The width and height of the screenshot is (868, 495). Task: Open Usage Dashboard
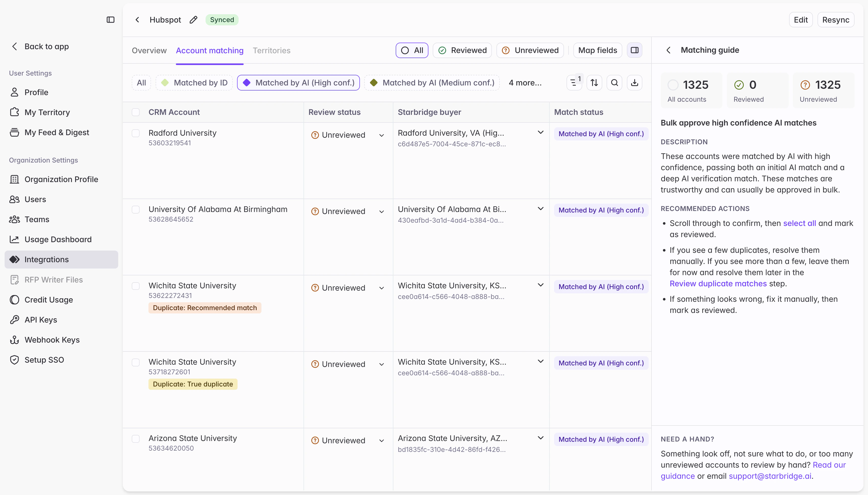pyautogui.click(x=61, y=239)
